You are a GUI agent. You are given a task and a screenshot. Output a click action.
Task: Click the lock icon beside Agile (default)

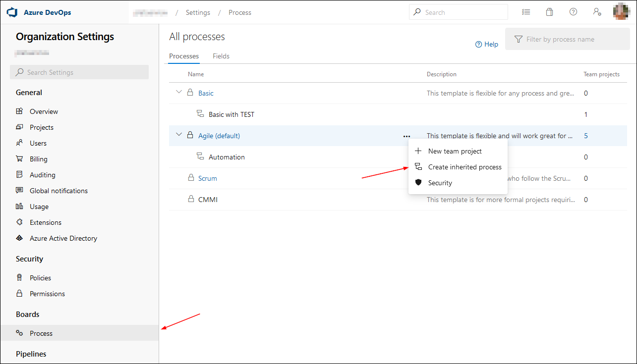pos(190,135)
